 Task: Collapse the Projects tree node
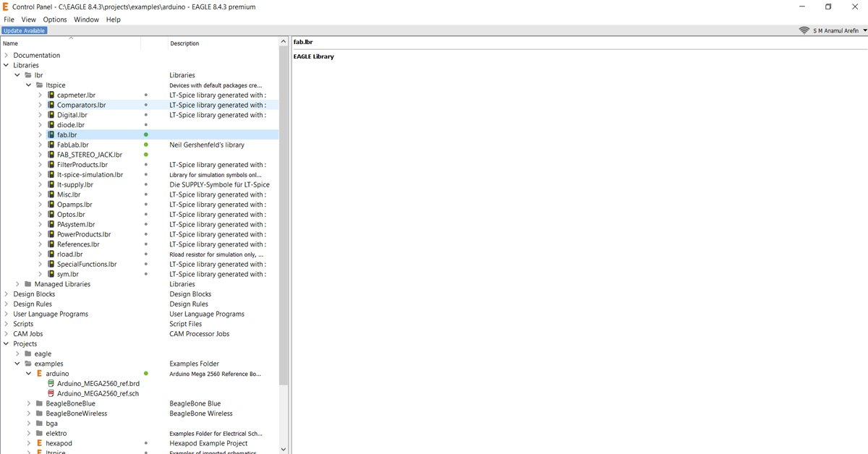point(7,344)
